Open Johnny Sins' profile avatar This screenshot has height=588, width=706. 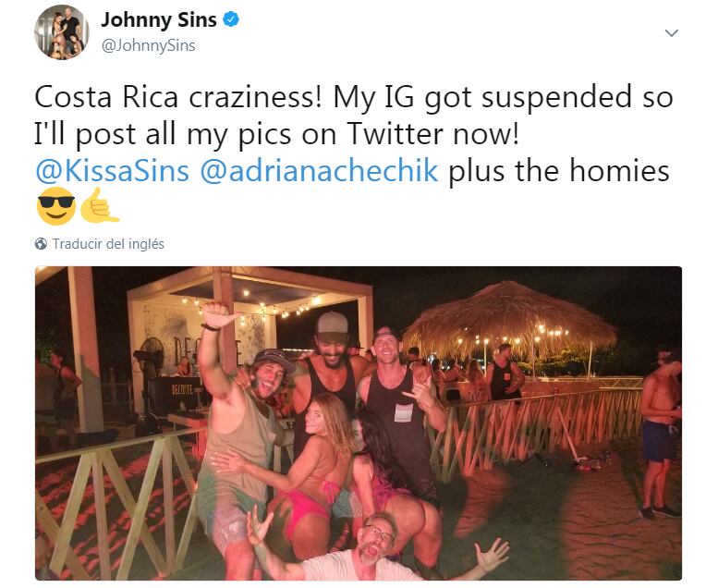click(62, 32)
